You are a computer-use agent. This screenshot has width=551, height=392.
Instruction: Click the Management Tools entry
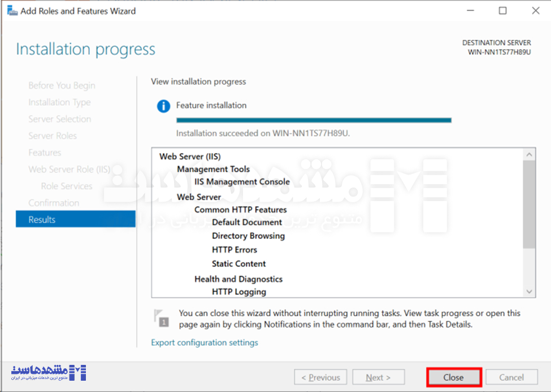(213, 169)
